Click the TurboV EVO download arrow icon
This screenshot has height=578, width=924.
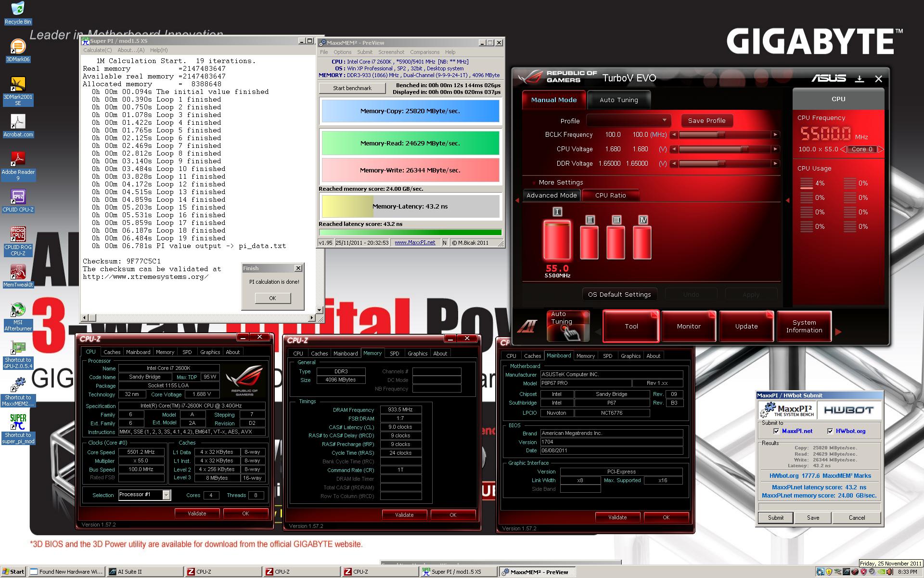coord(859,79)
